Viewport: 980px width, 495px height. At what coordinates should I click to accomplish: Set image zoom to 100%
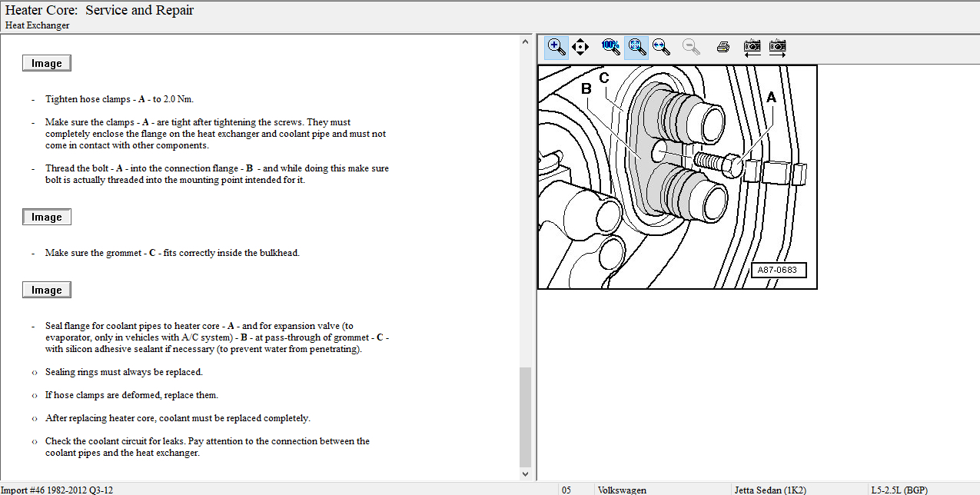pyautogui.click(x=610, y=47)
